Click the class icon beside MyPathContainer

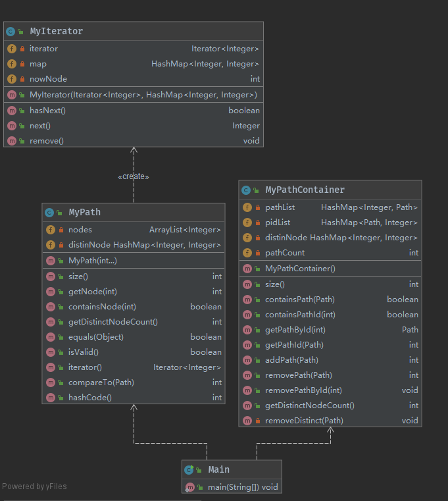[246, 190]
